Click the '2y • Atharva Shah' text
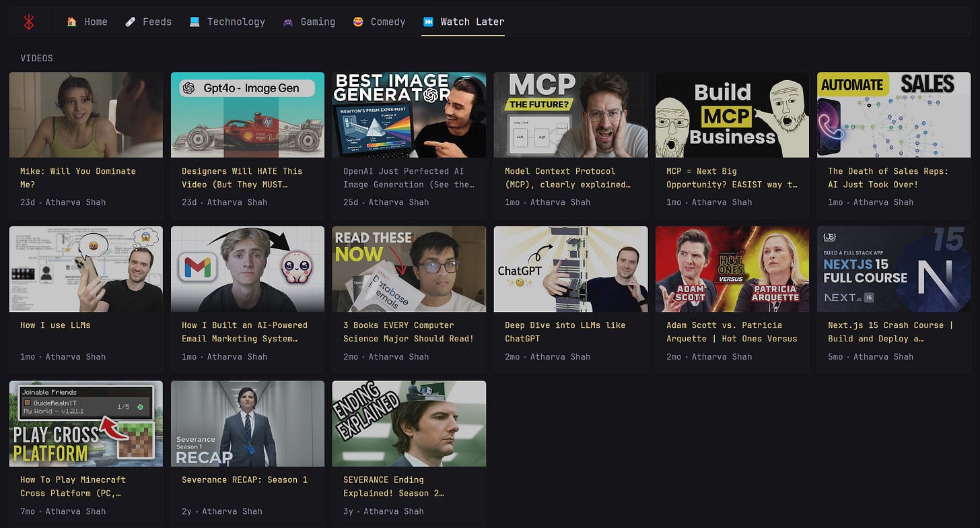Image resolution: width=980 pixels, height=528 pixels. 222,511
